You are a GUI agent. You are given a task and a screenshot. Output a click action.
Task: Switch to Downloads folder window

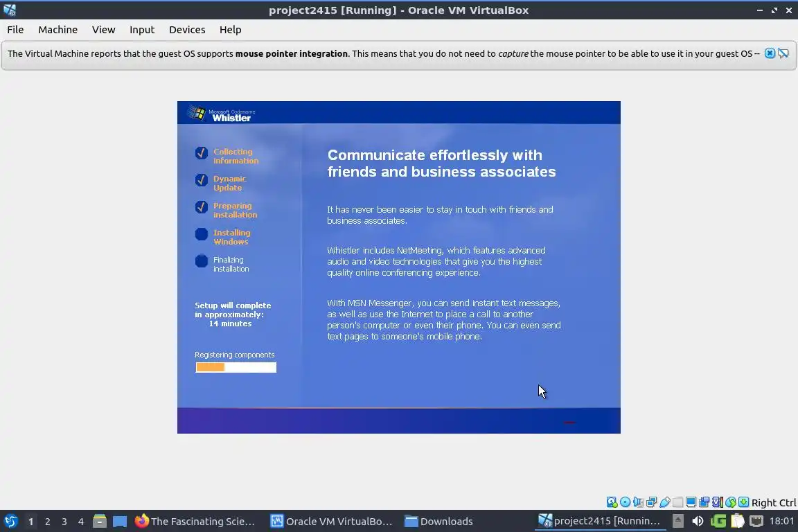[x=438, y=522]
